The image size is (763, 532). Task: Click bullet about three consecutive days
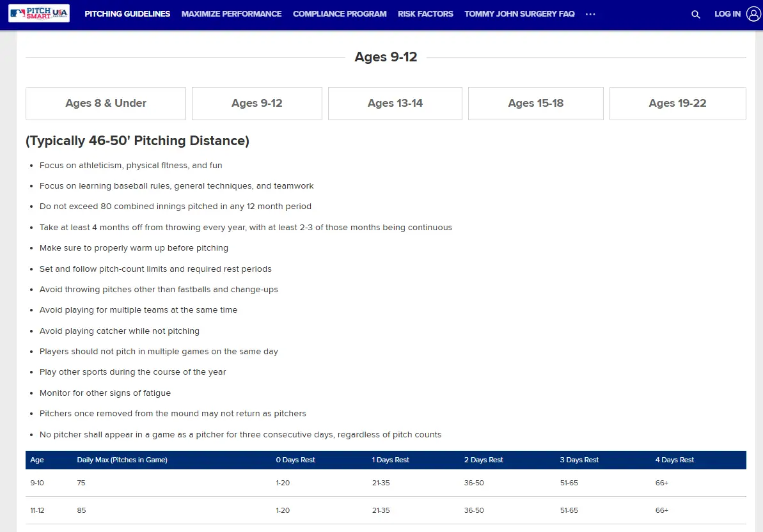(x=240, y=435)
